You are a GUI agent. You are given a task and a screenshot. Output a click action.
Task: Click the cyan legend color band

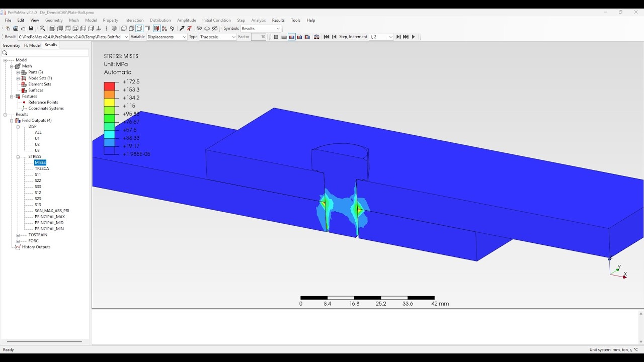tap(110, 134)
